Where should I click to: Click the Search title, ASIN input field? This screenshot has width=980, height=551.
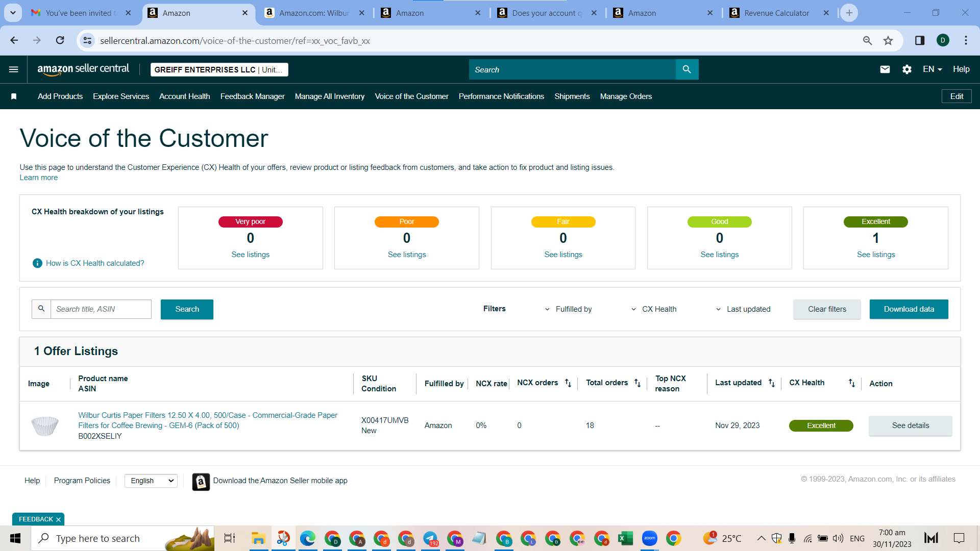[101, 309]
